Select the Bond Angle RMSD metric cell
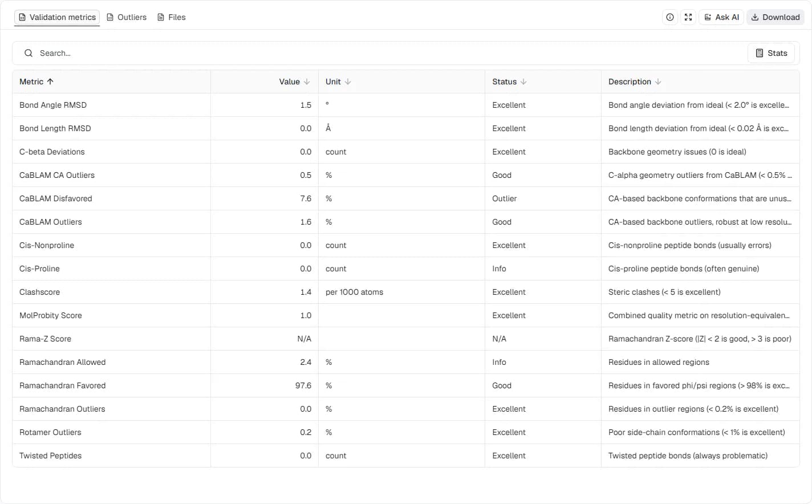 pyautogui.click(x=112, y=105)
